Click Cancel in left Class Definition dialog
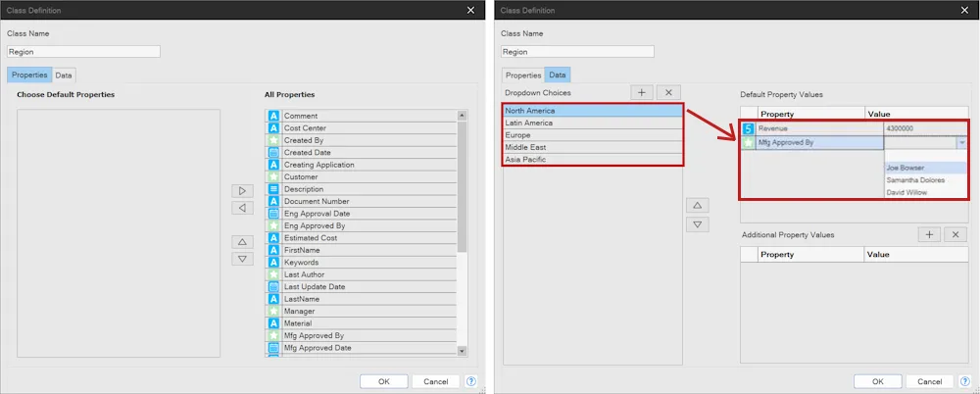 [436, 381]
